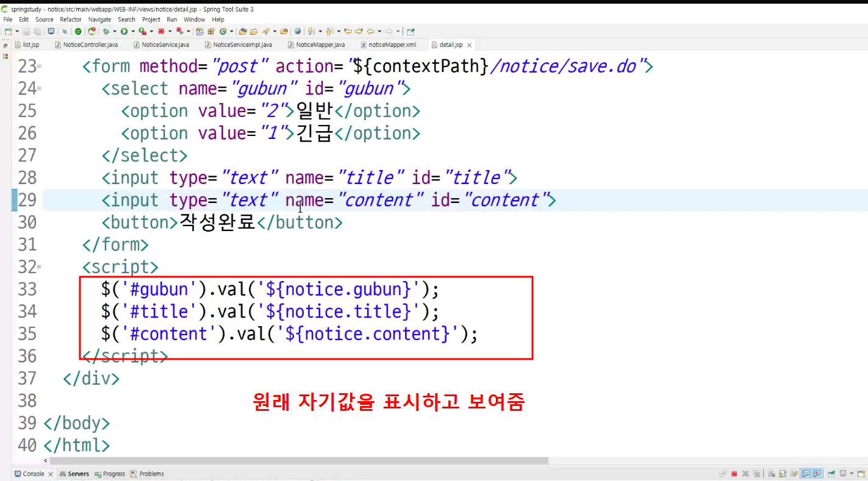The image size is (868, 481).
Task: Select the Console view tab
Action: [29, 474]
